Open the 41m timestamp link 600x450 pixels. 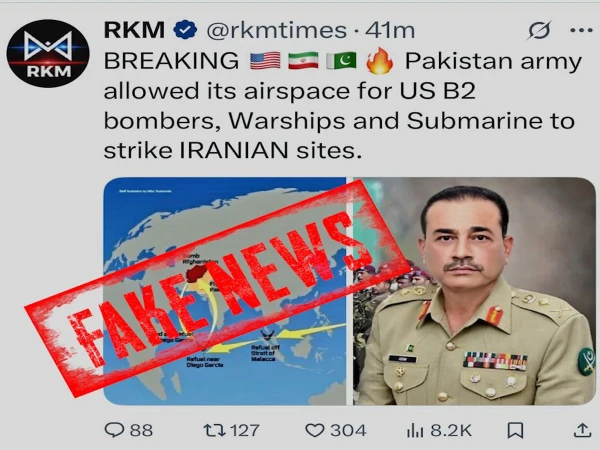pos(390,31)
